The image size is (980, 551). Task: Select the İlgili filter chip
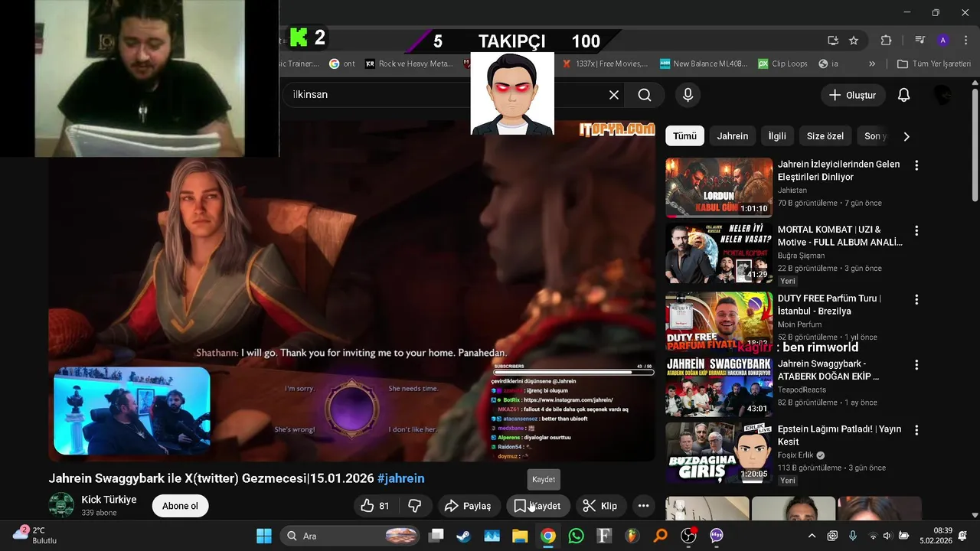[777, 136]
